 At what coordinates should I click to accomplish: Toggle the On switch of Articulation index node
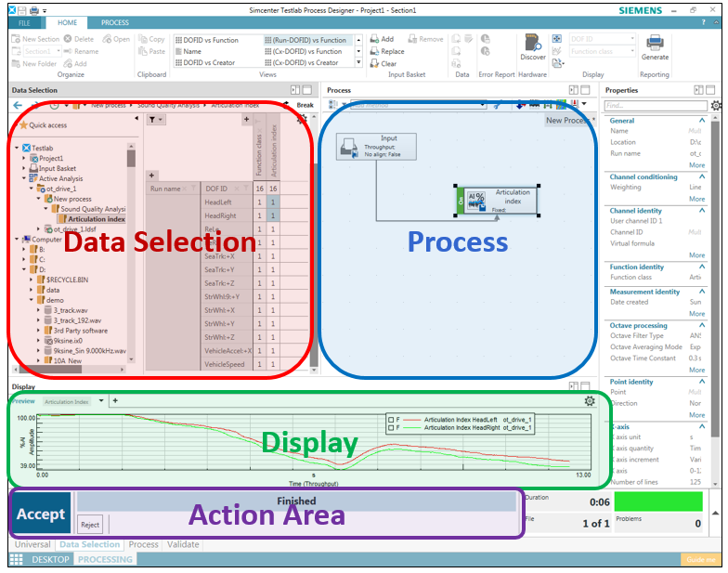click(459, 200)
